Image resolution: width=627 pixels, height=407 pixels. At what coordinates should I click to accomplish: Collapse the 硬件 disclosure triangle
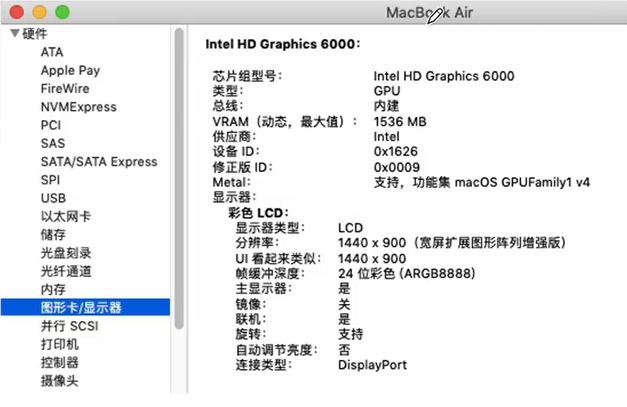coord(15,34)
